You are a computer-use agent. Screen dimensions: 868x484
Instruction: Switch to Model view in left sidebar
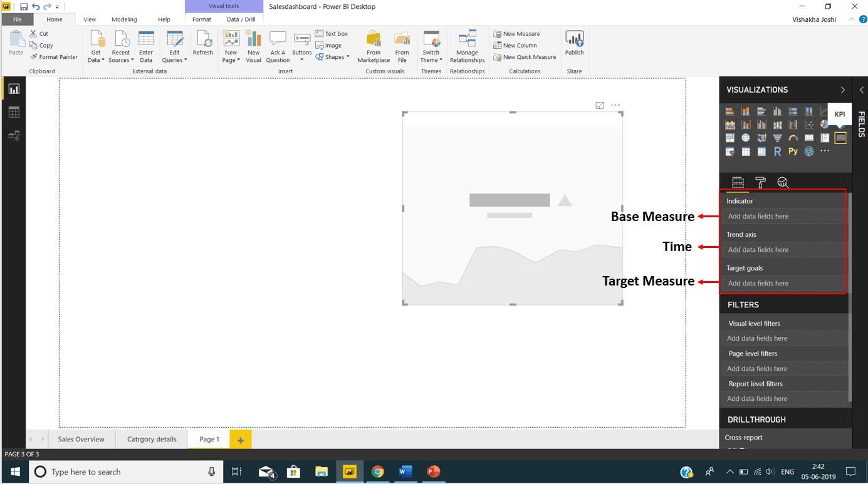point(14,135)
